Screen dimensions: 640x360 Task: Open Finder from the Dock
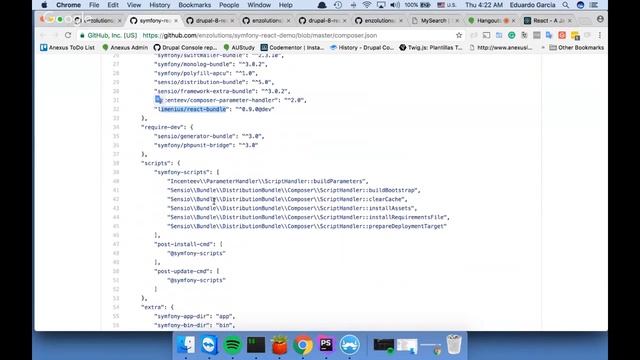pos(186,345)
